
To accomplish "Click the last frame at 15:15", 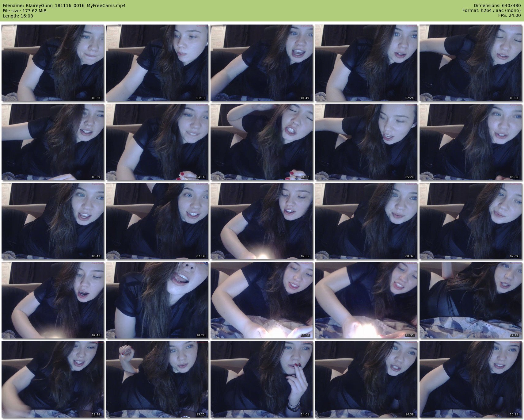I will 471,379.
